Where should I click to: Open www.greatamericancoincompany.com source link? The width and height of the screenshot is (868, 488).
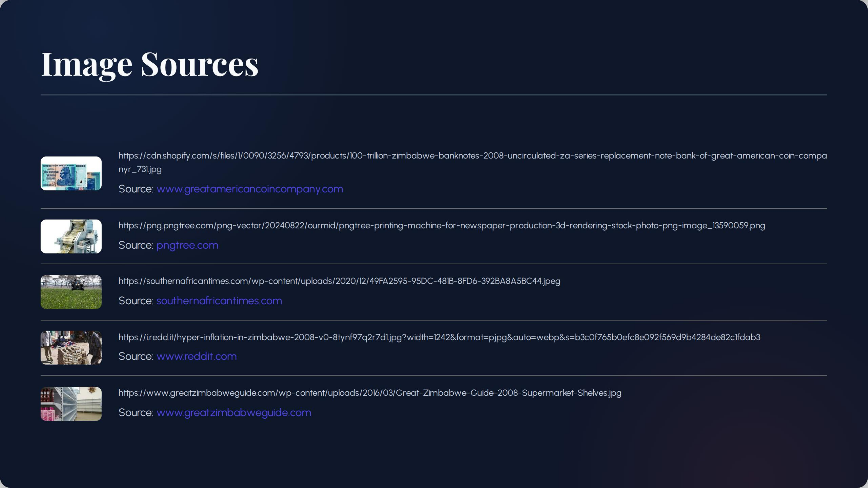point(250,189)
